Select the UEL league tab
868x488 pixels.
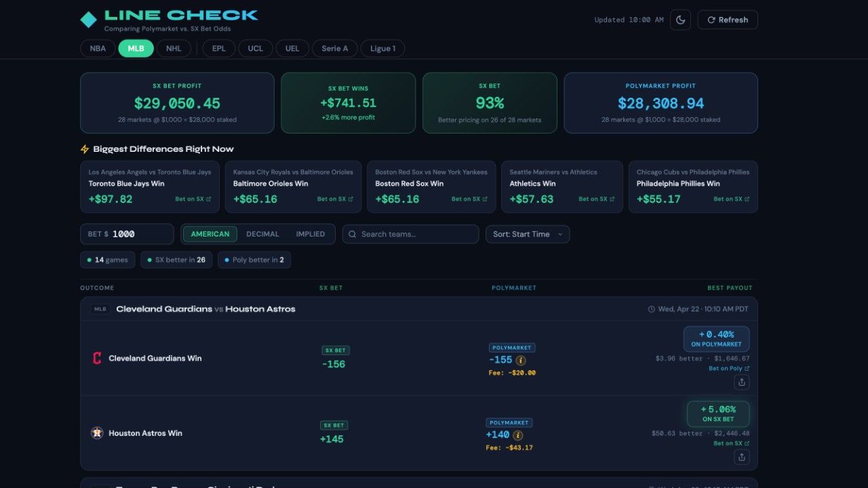292,48
